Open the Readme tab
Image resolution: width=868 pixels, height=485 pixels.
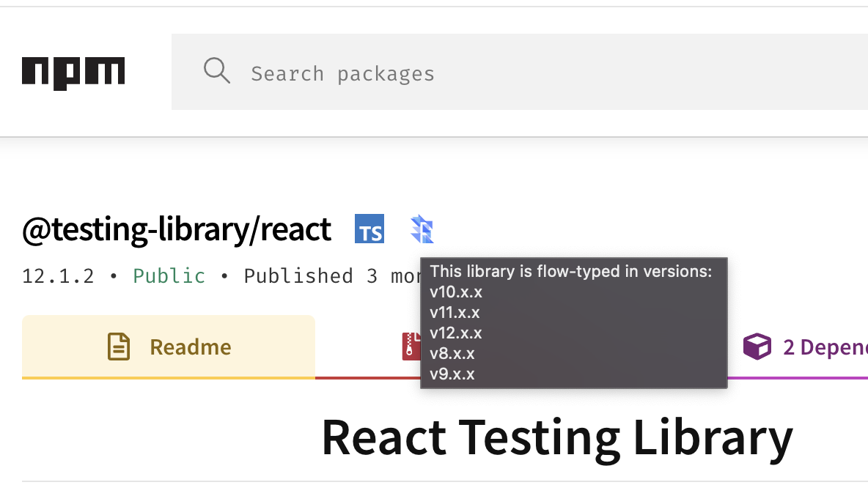pos(169,347)
